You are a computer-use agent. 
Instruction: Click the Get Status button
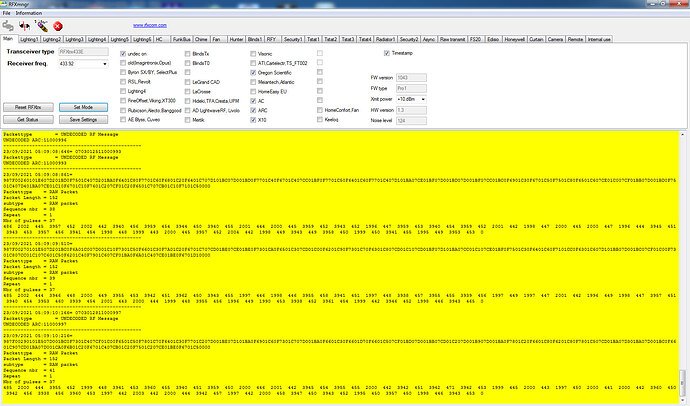tap(28, 120)
